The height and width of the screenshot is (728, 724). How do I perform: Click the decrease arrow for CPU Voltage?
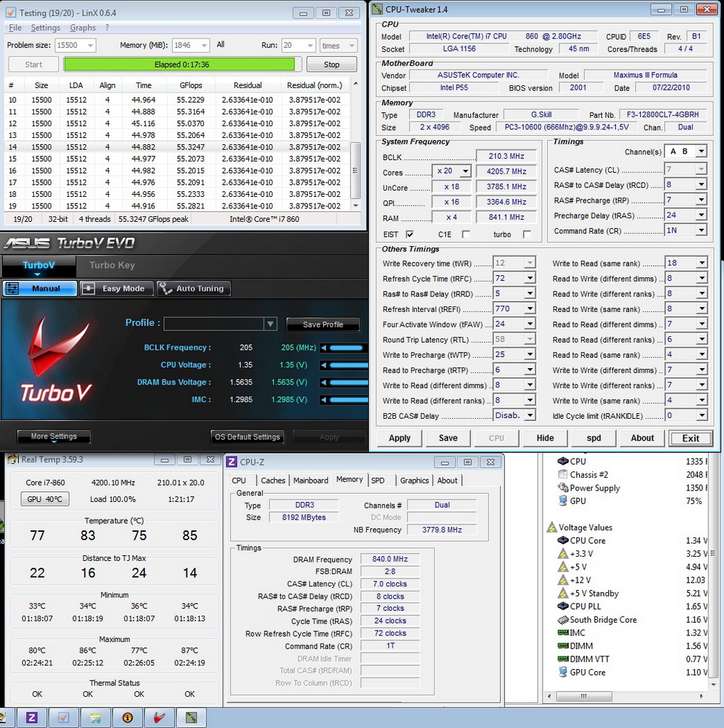coord(324,365)
